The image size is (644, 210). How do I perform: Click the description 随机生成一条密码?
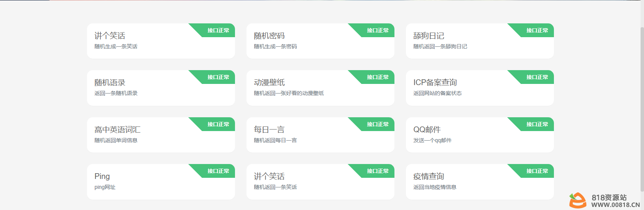pos(275,46)
